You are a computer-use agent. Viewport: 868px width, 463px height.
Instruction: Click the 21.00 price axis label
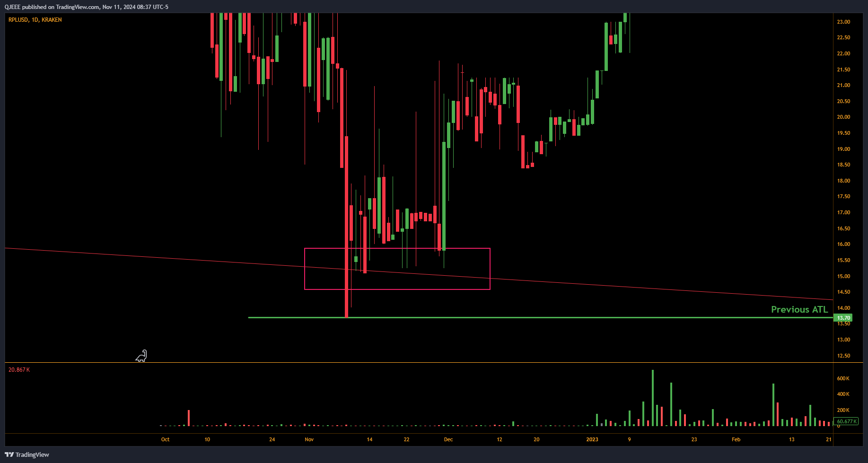coord(843,85)
